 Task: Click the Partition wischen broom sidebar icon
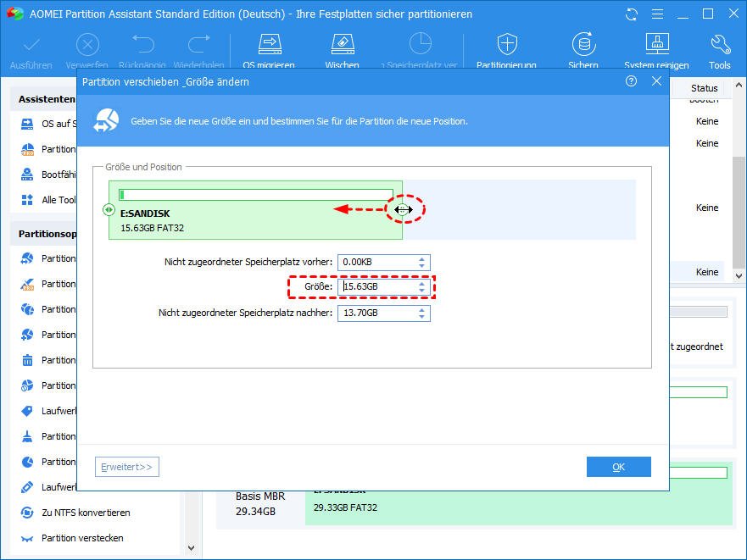pyautogui.click(x=27, y=436)
